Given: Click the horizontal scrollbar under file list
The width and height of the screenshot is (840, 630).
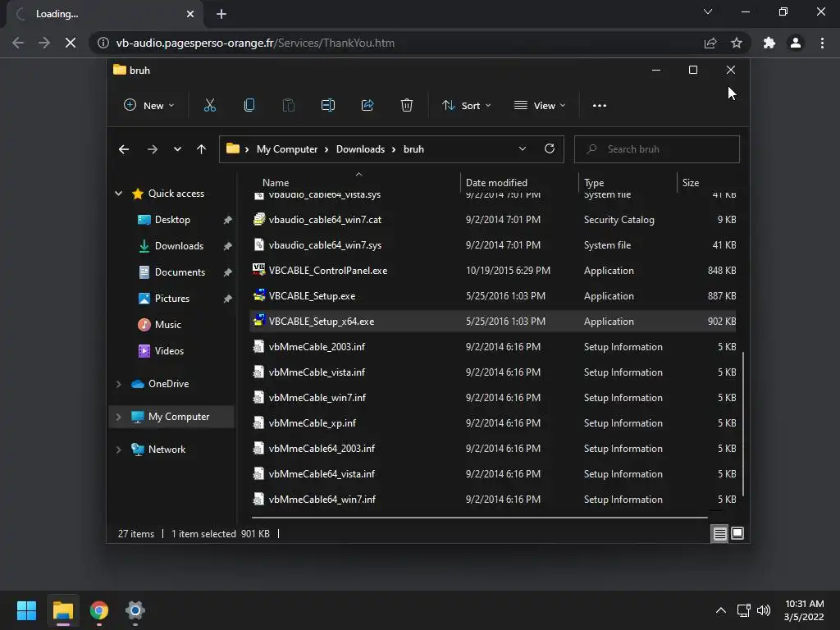Looking at the screenshot, I should point(479,518).
